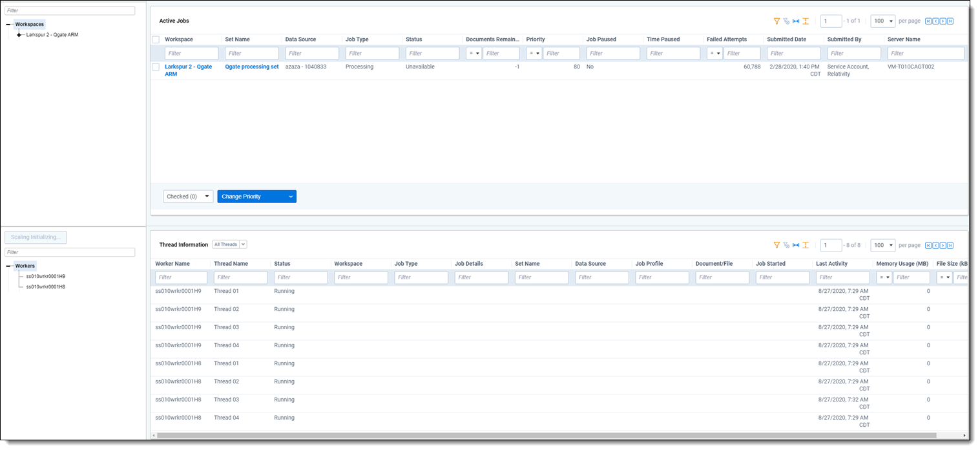Go to last page of Active Jobs
The height and width of the screenshot is (450, 980).
[x=950, y=21]
